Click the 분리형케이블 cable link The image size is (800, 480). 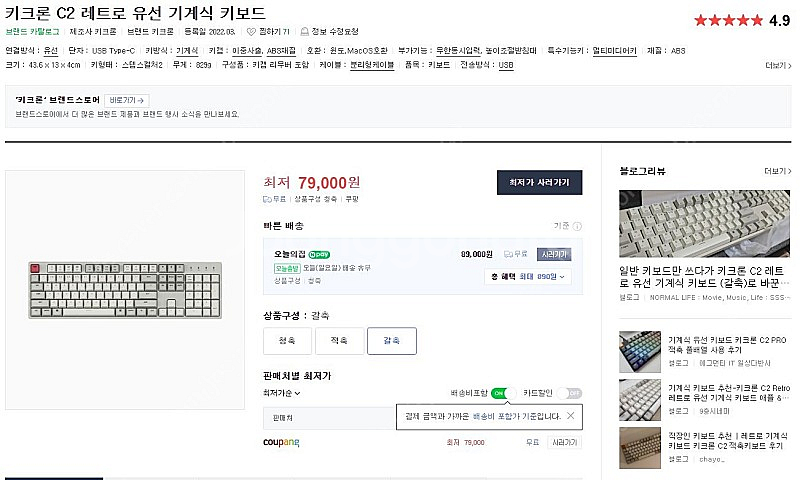click(372, 65)
